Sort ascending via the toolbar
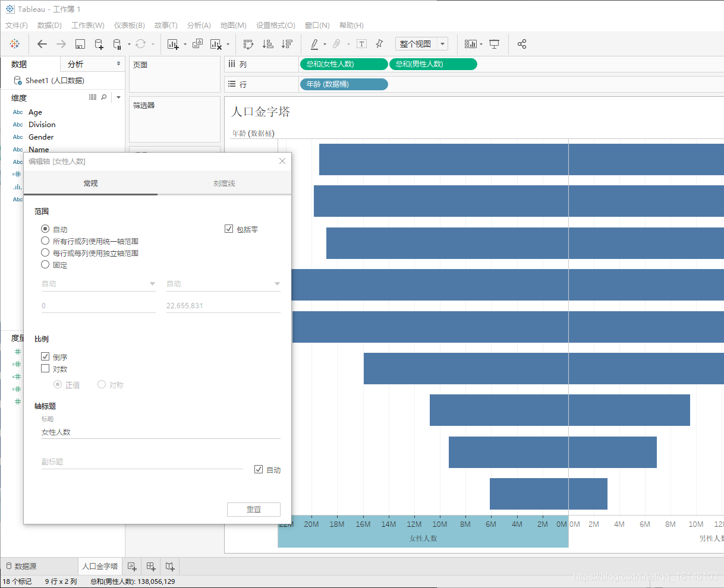This screenshot has height=588, width=724. 268,44
